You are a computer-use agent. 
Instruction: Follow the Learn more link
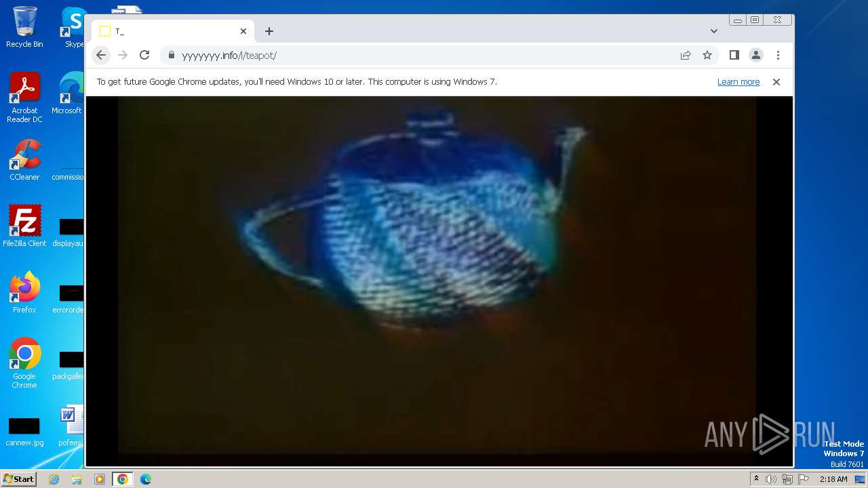coord(738,82)
